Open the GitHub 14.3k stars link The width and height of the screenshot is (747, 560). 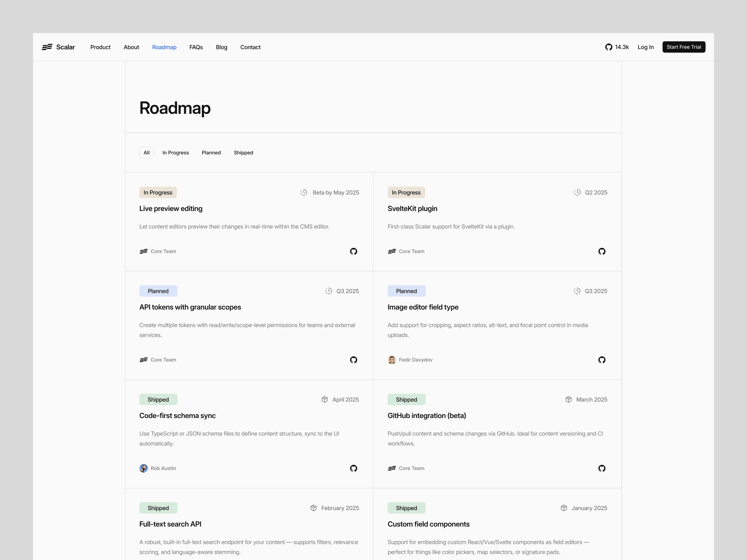click(x=617, y=47)
